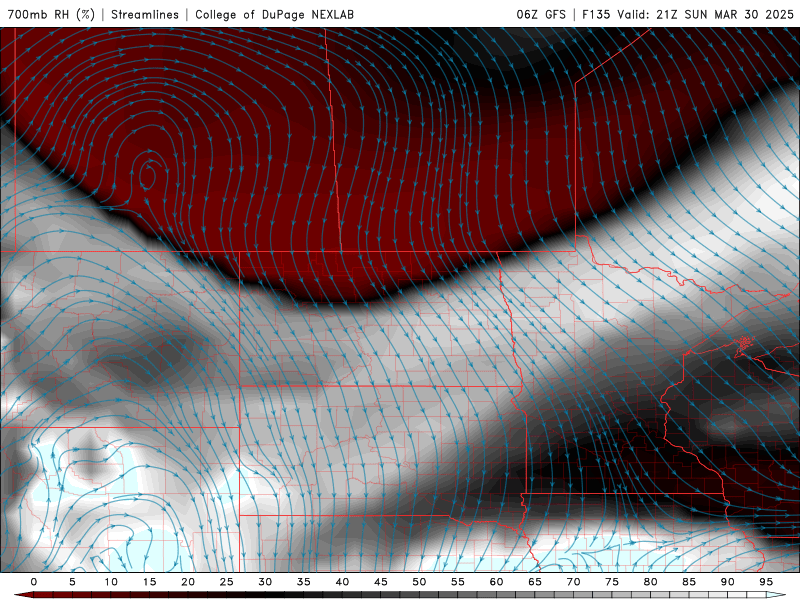This screenshot has height=600, width=800.
Task: Select the "50" label on the color scale
Action: pyautogui.click(x=419, y=582)
